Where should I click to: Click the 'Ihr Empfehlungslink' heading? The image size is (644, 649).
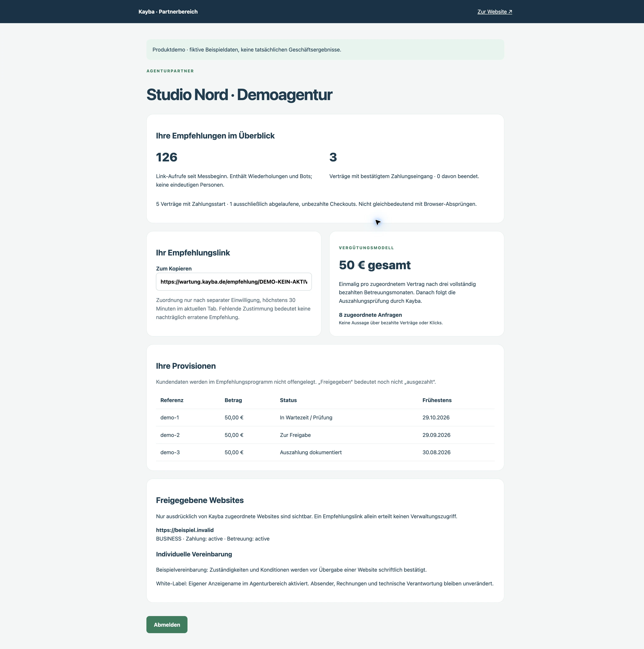click(x=193, y=253)
